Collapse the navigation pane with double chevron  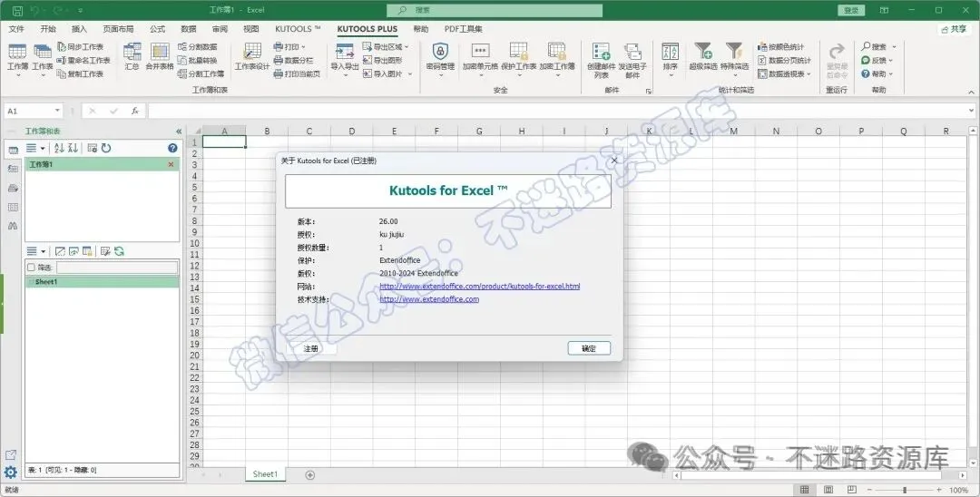[x=179, y=132]
